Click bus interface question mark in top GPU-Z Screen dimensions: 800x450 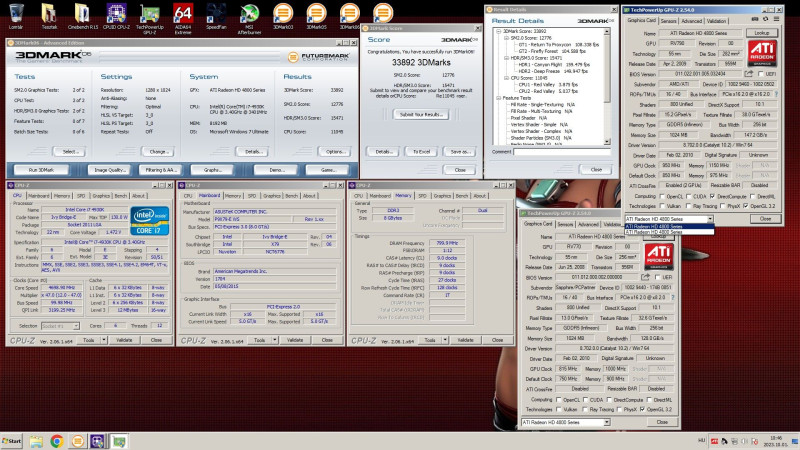pos(777,94)
